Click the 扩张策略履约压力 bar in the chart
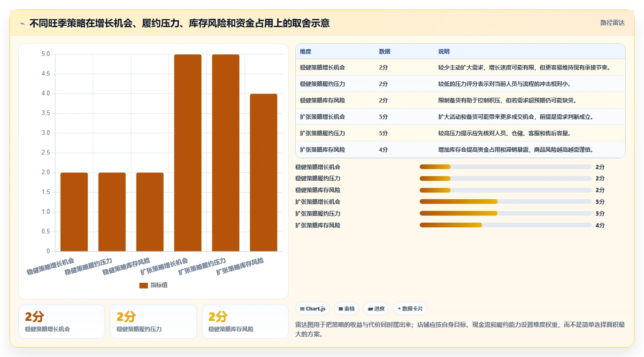644x357 pixels. click(x=226, y=153)
